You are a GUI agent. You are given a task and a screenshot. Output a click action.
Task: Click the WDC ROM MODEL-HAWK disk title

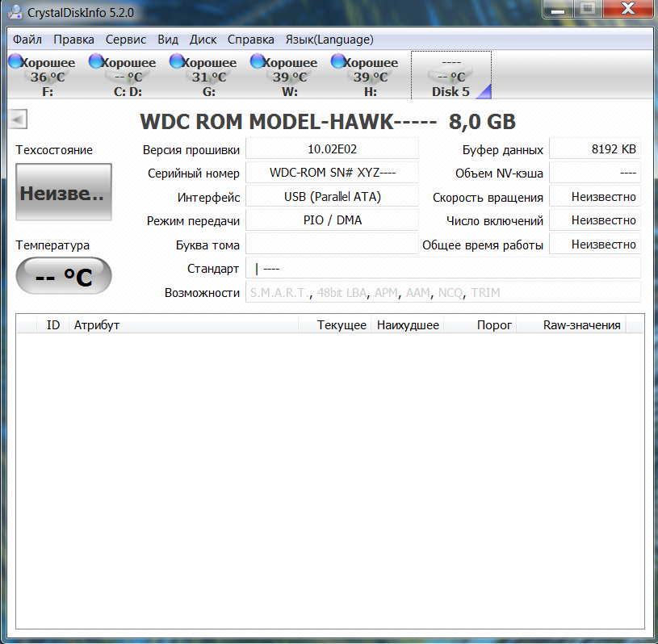328,122
